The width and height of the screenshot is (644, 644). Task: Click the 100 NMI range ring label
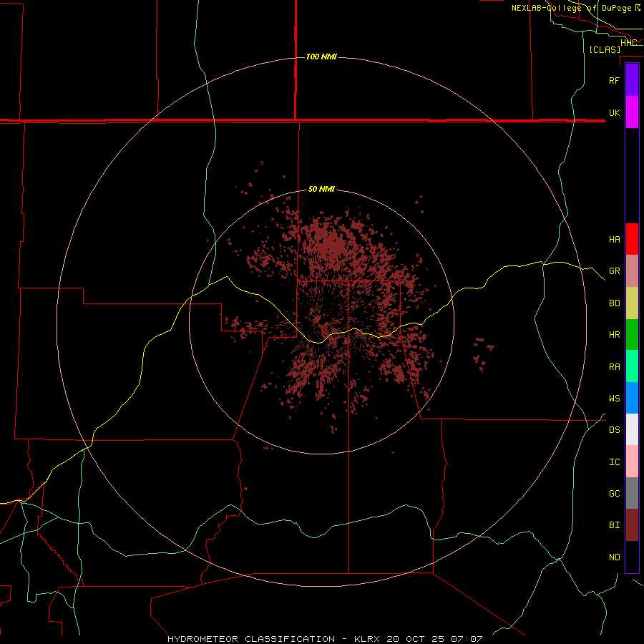point(321,57)
